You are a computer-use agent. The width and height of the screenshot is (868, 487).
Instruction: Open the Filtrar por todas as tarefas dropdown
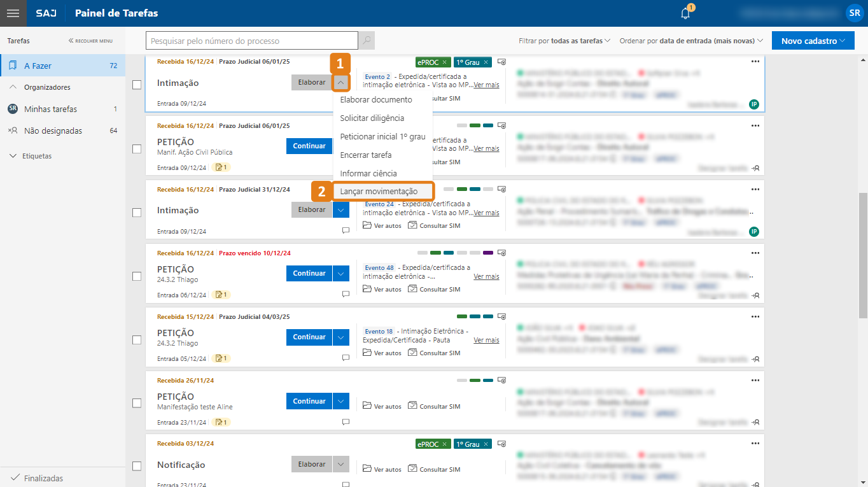(564, 41)
